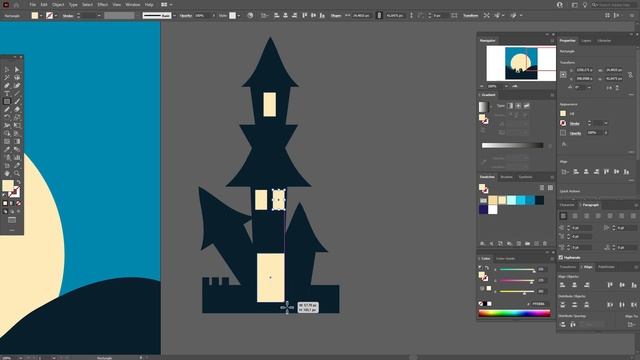
Task: Click Transform button in control bar
Action: [x=471, y=16]
